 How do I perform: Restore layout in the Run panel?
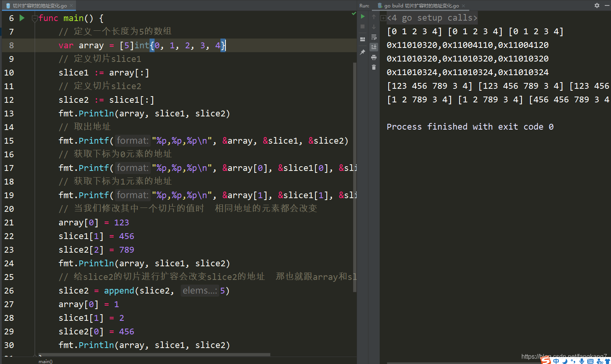pos(363,39)
